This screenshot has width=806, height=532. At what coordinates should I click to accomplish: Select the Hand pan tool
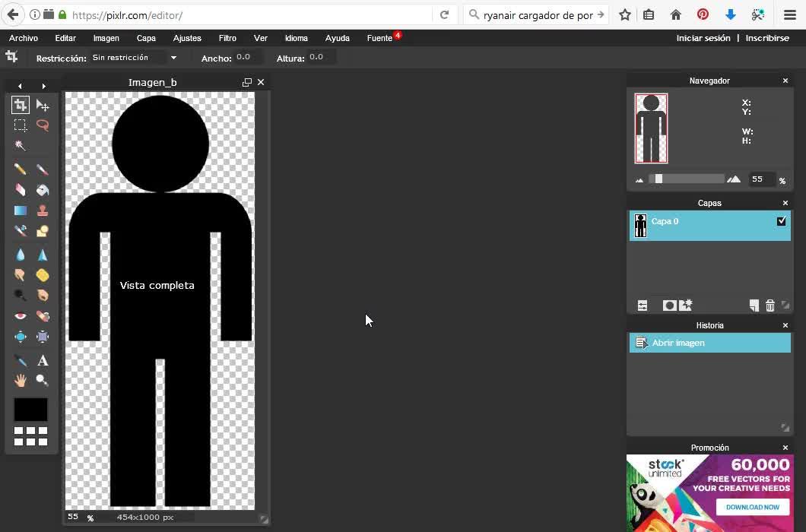[21, 380]
